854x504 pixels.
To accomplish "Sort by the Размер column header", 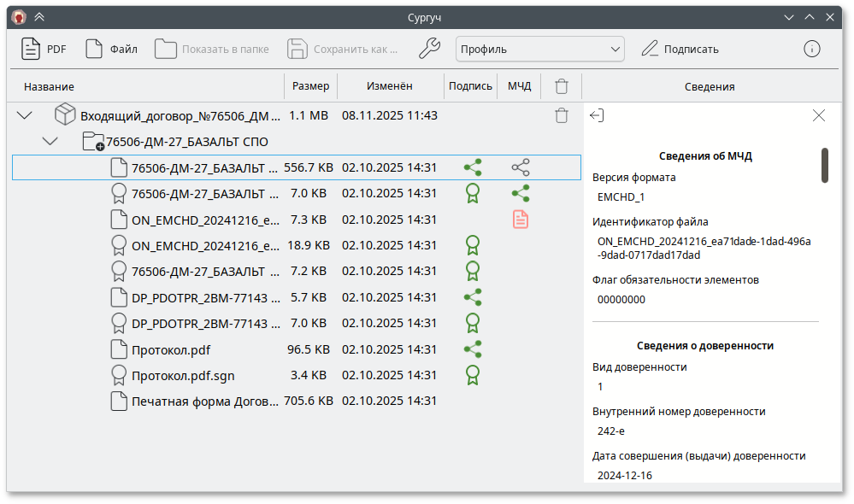I will click(310, 86).
